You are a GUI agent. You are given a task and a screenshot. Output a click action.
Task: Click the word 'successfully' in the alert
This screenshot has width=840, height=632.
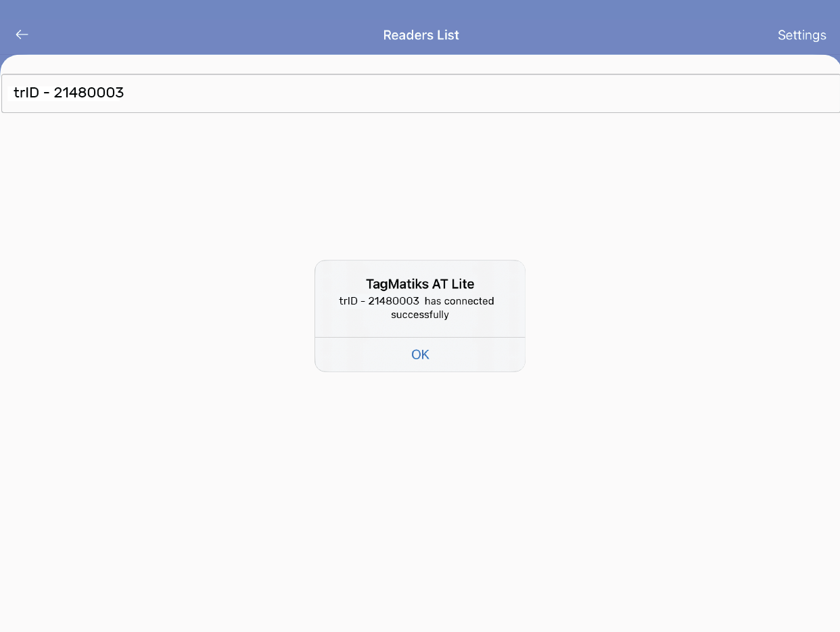point(420,315)
